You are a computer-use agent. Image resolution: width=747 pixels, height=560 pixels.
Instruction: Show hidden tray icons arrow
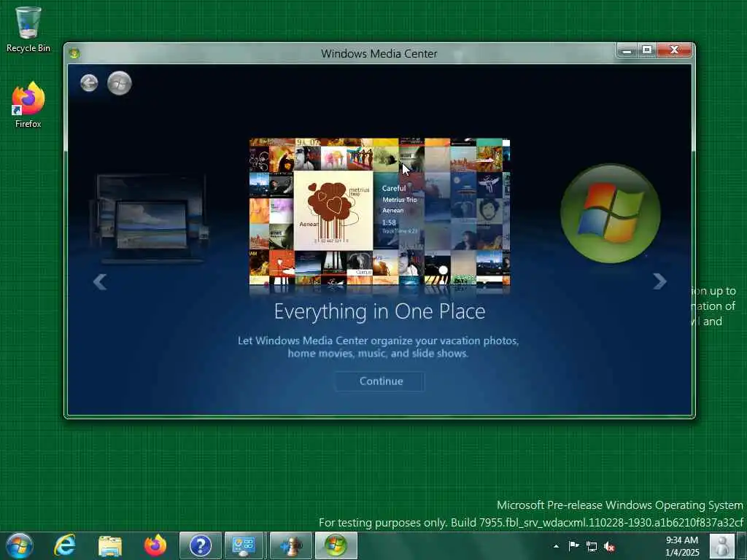click(x=556, y=546)
